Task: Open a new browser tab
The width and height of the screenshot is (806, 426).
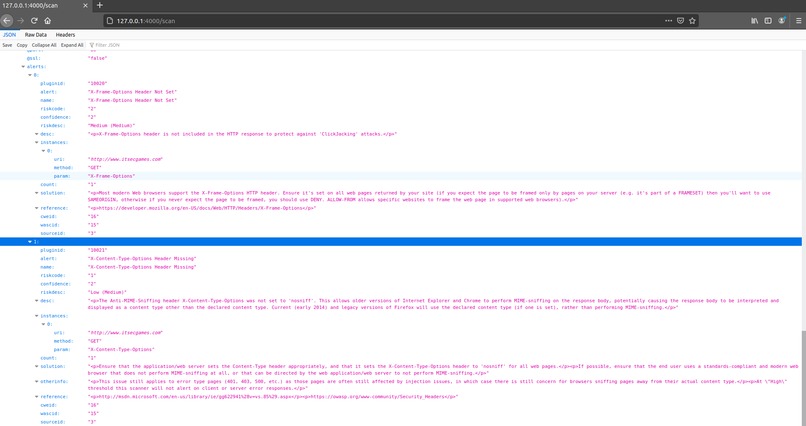Action: [100, 5]
